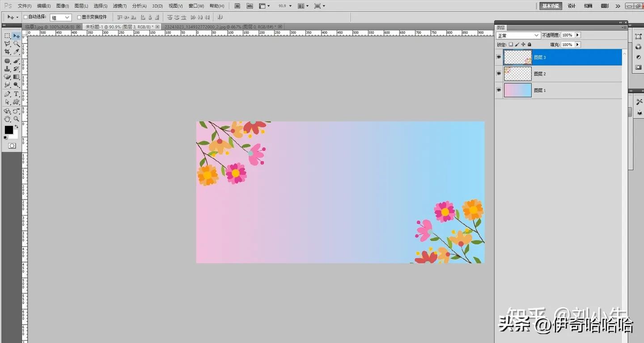This screenshot has height=343, width=644.
Task: Select the Crop tool
Action: [x=7, y=52]
